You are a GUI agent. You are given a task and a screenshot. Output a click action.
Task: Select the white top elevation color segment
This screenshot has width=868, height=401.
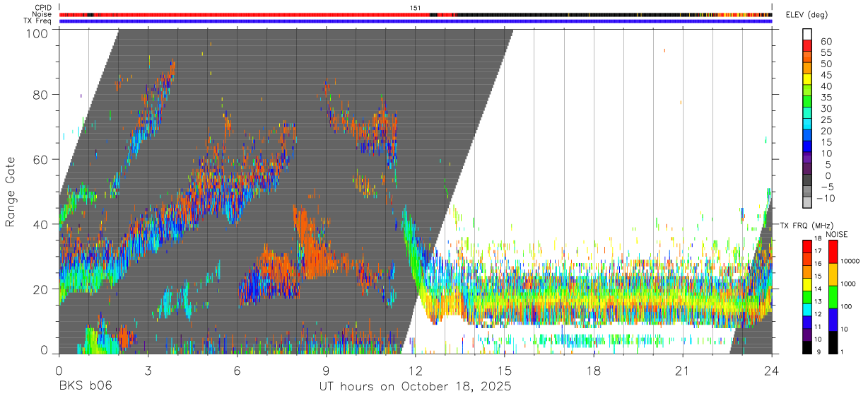[x=807, y=35]
